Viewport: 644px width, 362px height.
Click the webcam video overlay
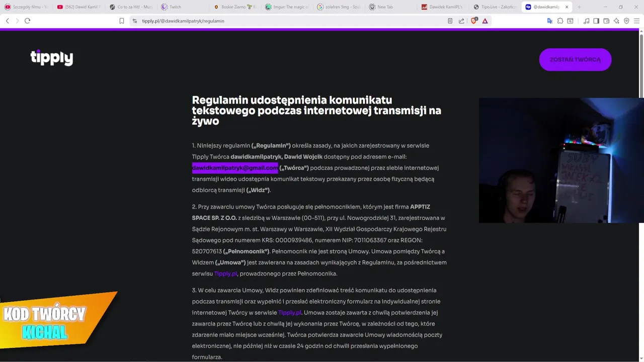[x=561, y=160]
